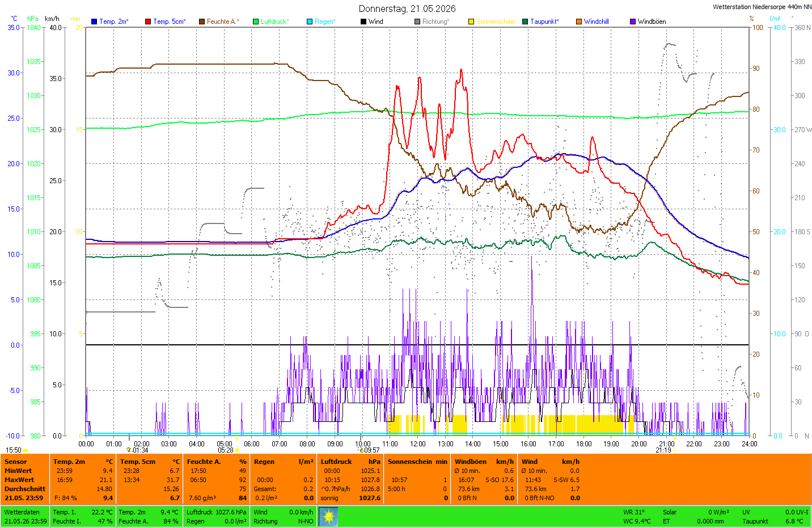
Task: Click the '21.05. 23:59' timestamp in the orange table
Action: 24,498
